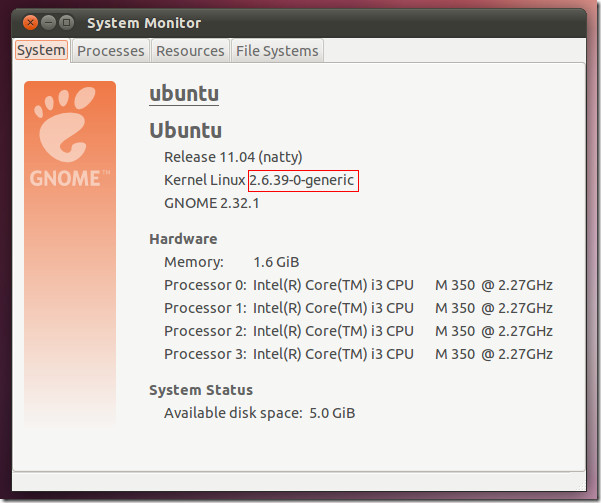Click the Processor 1 row
Screen dimensions: 601x503
pos(358,308)
